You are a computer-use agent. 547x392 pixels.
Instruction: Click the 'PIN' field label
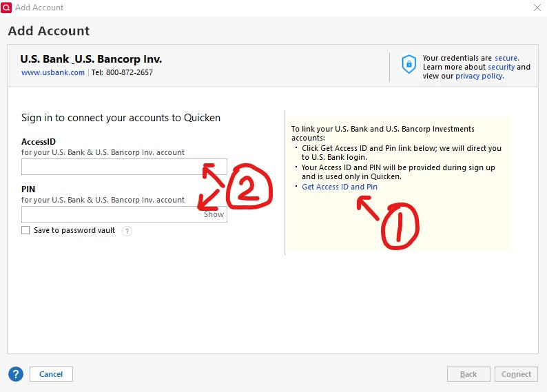(x=28, y=189)
